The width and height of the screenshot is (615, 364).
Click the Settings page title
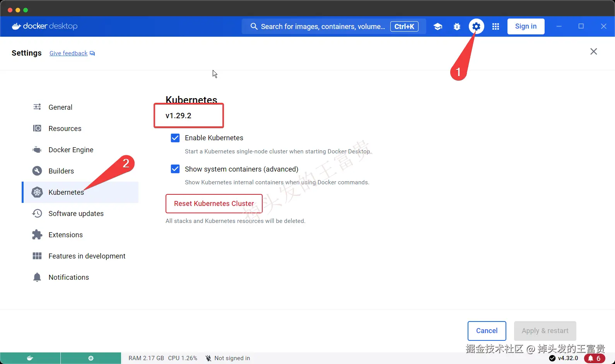(x=27, y=53)
